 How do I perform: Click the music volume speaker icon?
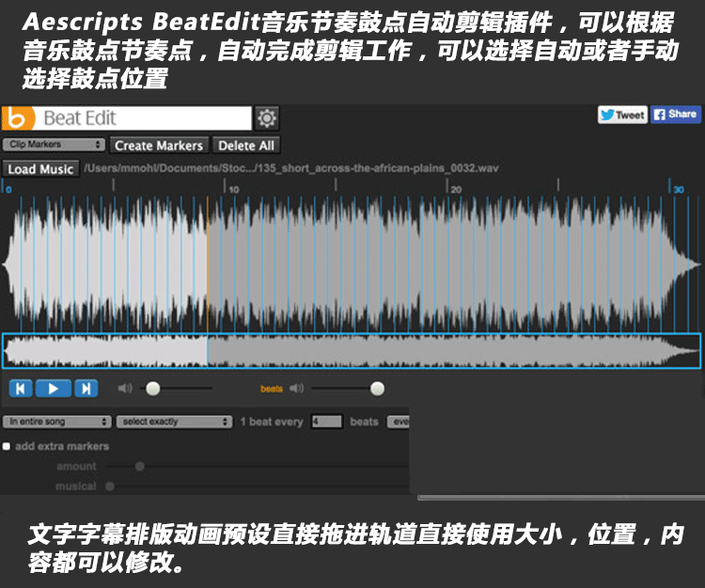point(125,388)
